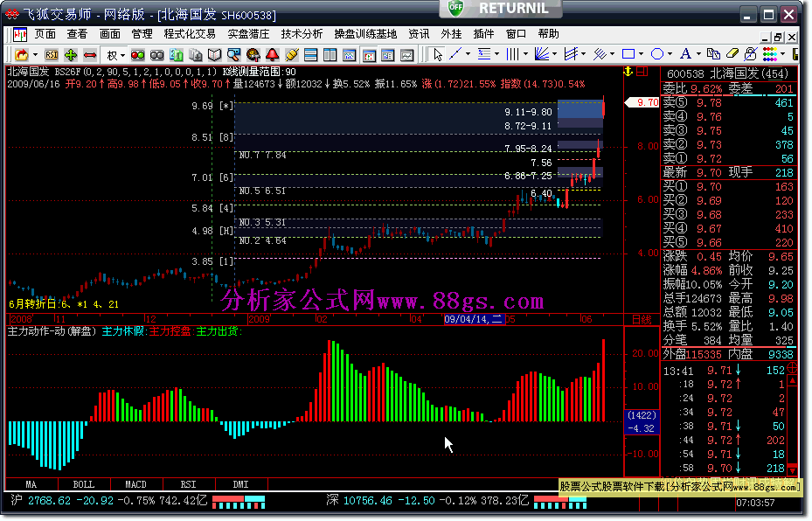Select the horizontal lines drawing tool
The image size is (812, 521).
484,54
